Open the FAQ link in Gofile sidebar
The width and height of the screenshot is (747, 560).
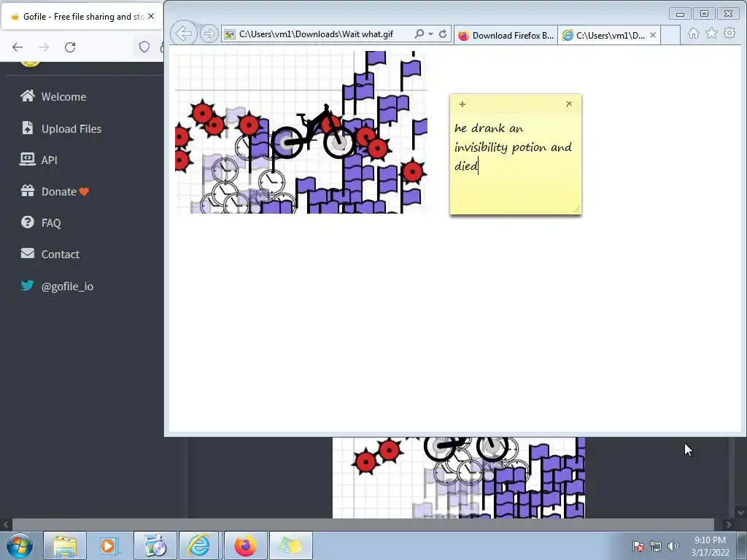pos(41,223)
